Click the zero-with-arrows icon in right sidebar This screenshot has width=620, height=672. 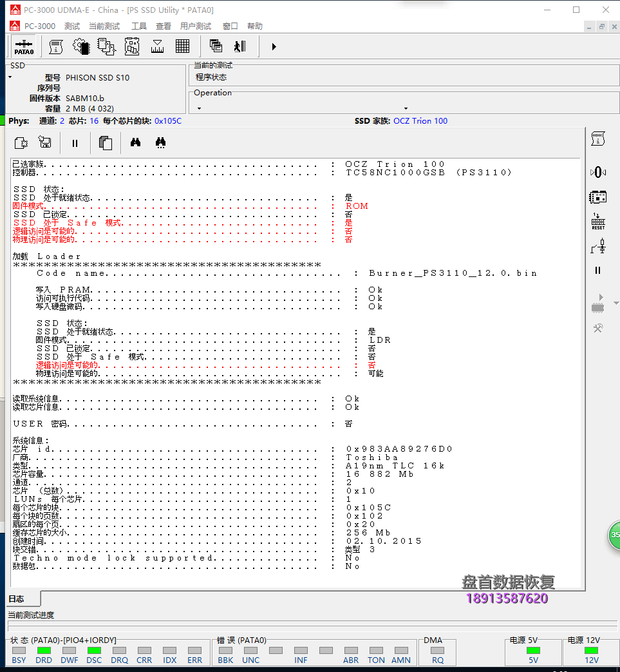598,172
